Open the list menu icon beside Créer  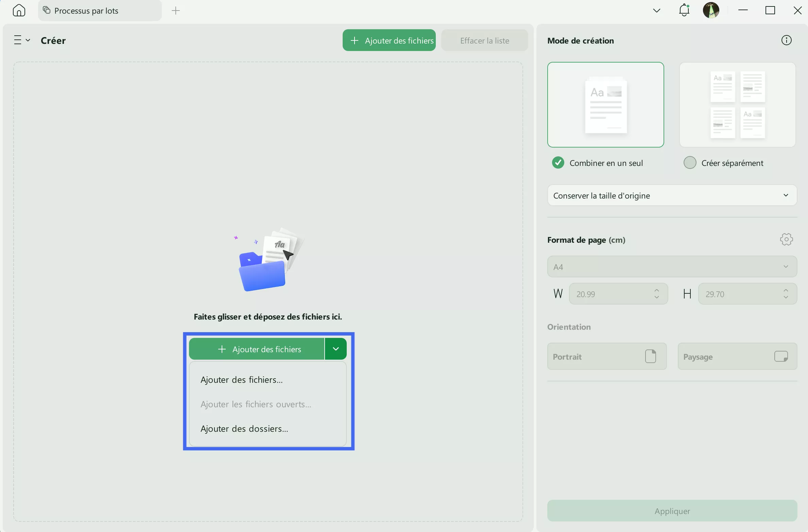pos(22,40)
